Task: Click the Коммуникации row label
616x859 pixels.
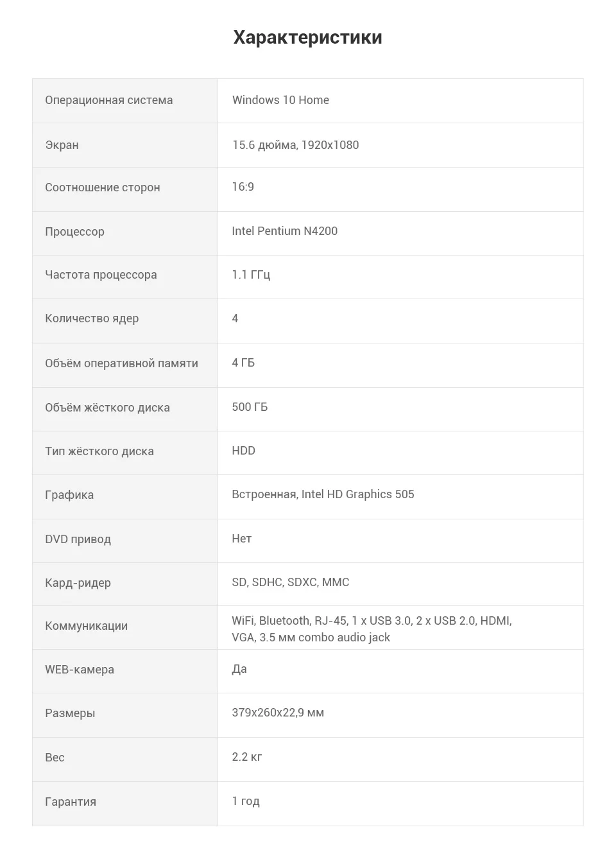Action: click(86, 626)
